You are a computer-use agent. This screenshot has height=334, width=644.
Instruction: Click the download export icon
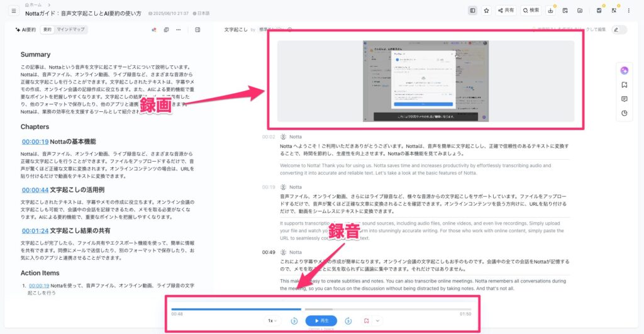click(551, 11)
